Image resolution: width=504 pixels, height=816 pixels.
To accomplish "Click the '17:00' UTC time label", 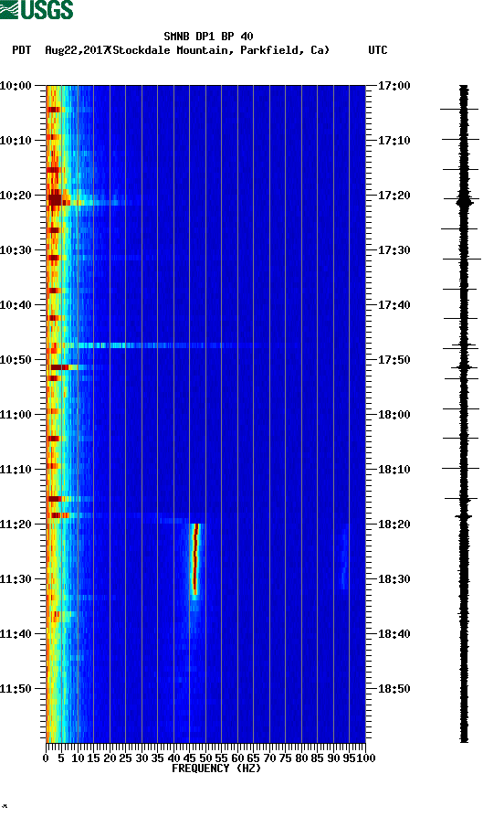I will point(394,85).
